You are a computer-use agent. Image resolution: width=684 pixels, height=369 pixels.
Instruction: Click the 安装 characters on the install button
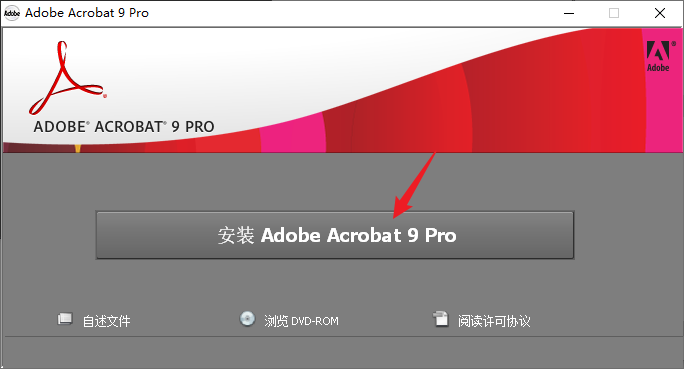[236, 236]
